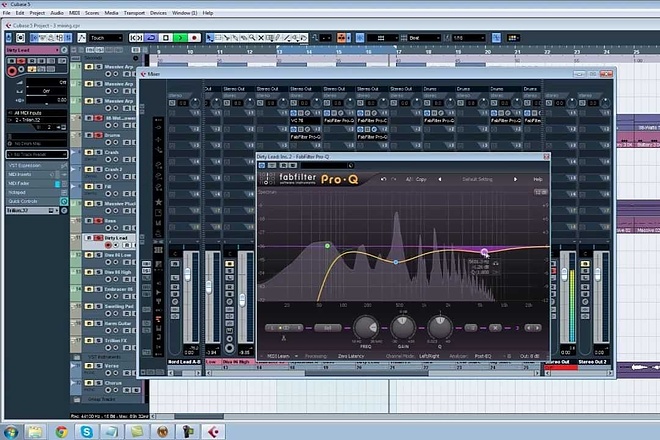The width and height of the screenshot is (660, 440).
Task: Expand the VST Expression inspector section
Action: coord(37,165)
